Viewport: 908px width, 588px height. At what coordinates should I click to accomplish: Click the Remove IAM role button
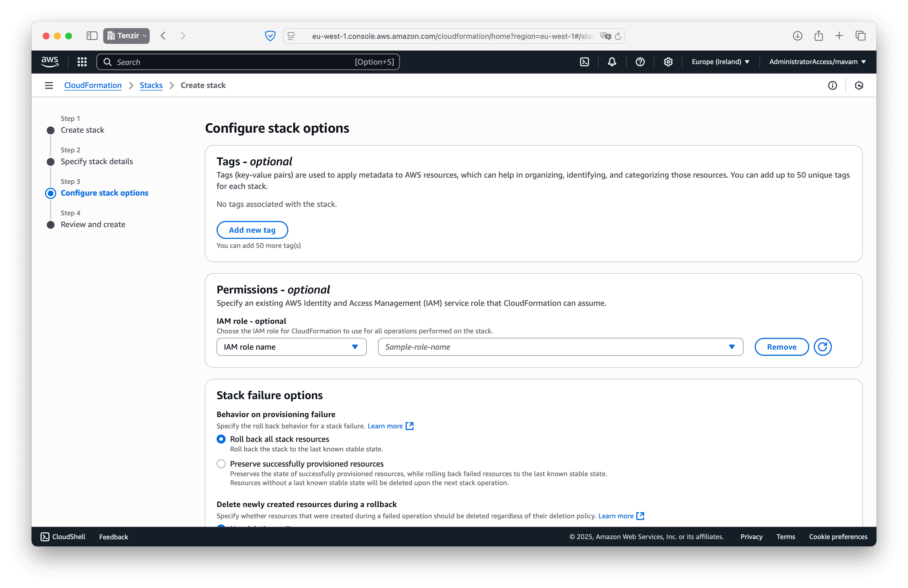(x=781, y=347)
